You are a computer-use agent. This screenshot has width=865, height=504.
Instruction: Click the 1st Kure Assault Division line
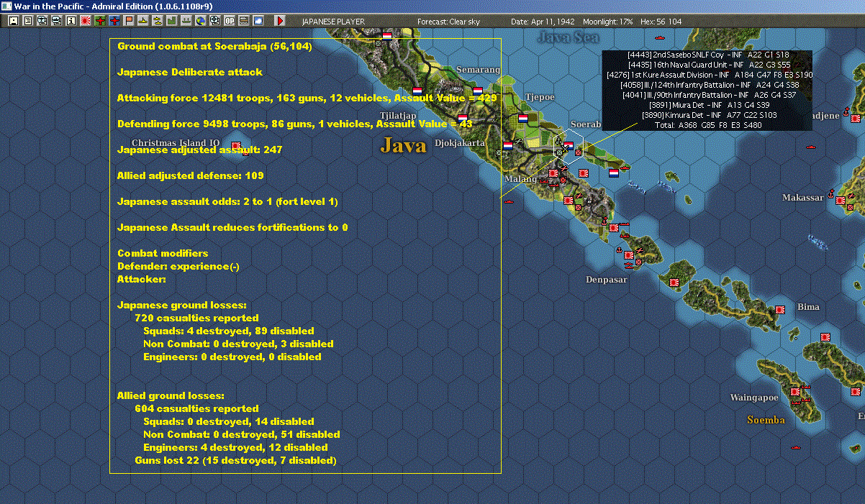tap(710, 75)
